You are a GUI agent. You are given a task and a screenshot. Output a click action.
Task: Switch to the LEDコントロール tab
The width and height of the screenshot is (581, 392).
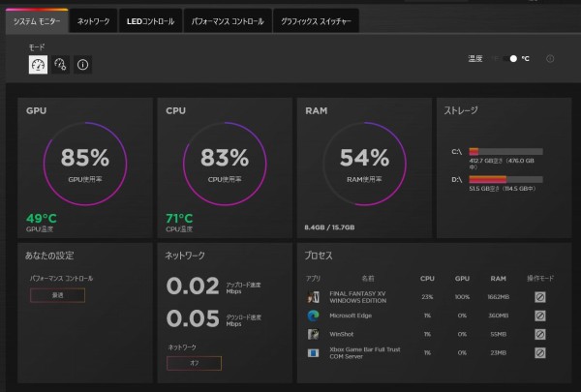click(150, 21)
